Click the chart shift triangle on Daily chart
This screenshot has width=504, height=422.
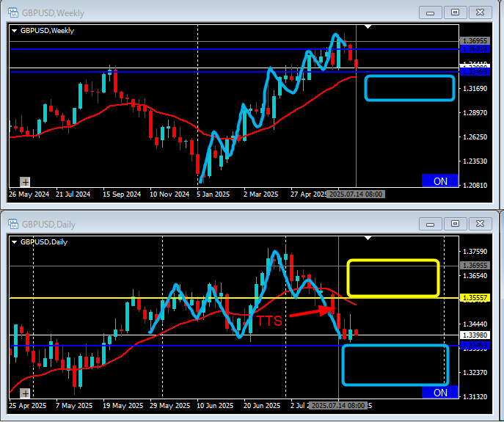pyautogui.click(x=368, y=238)
